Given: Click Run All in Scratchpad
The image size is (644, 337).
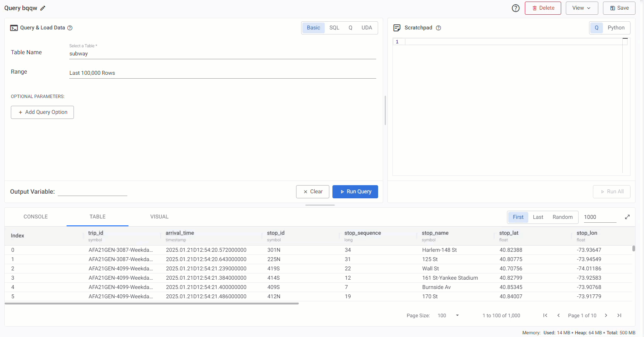Looking at the screenshot, I should [x=611, y=192].
